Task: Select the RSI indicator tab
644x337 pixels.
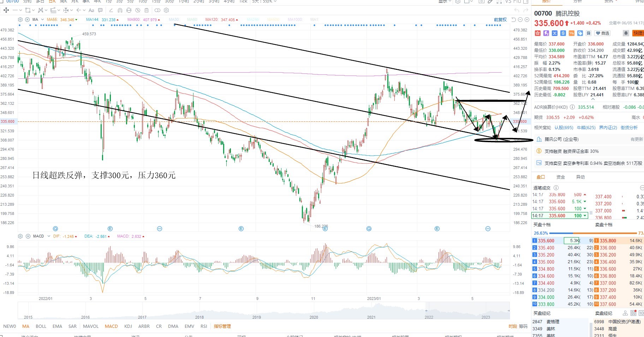Action: pos(204,326)
